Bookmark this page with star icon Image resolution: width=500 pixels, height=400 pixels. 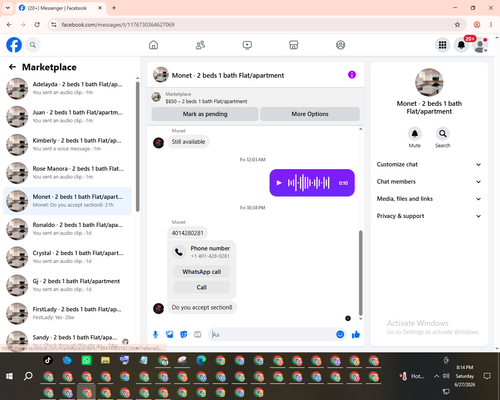coord(457,25)
